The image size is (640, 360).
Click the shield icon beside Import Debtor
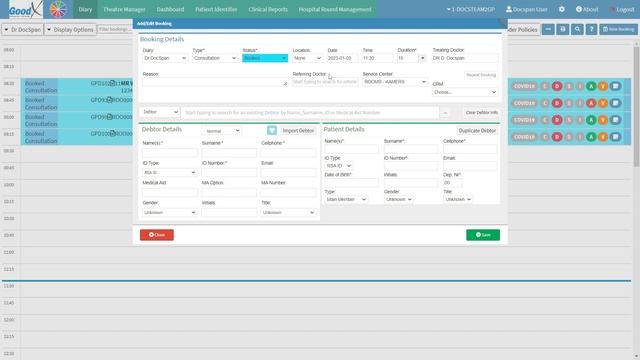[x=272, y=130]
